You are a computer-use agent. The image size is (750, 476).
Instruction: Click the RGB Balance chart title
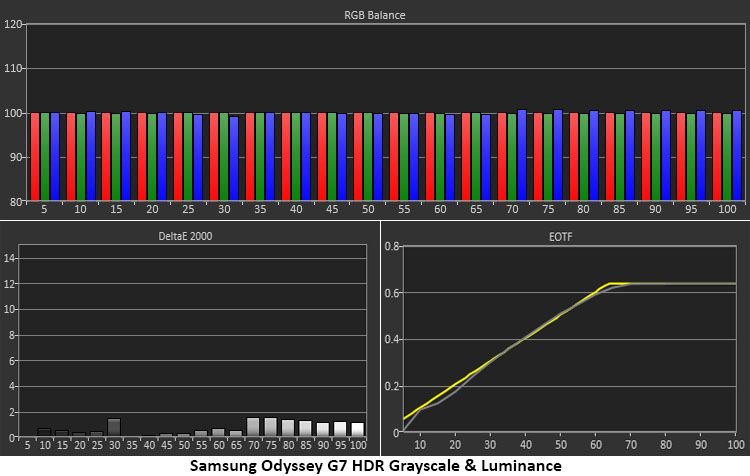point(375,15)
